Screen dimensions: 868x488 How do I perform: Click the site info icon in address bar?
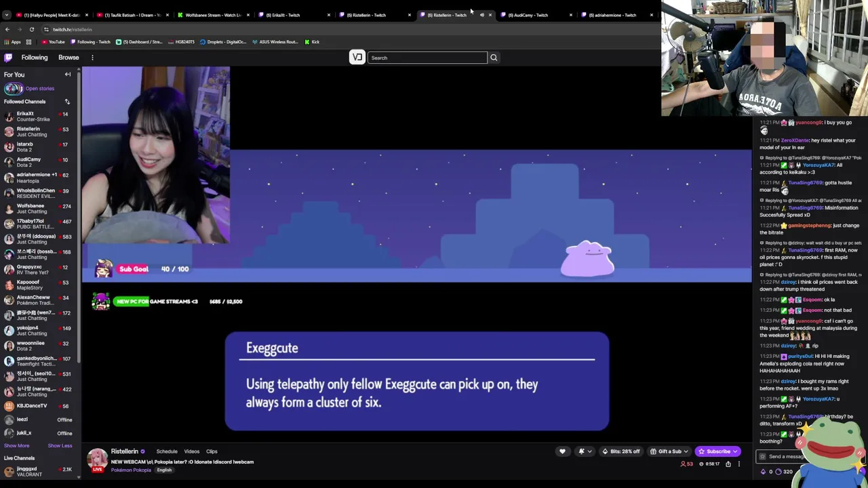pyautogui.click(x=46, y=29)
